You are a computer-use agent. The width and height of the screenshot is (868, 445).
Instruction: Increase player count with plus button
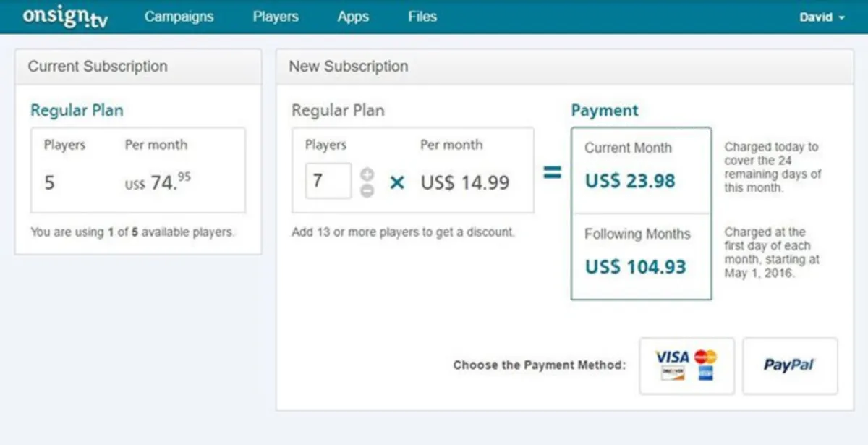click(367, 174)
